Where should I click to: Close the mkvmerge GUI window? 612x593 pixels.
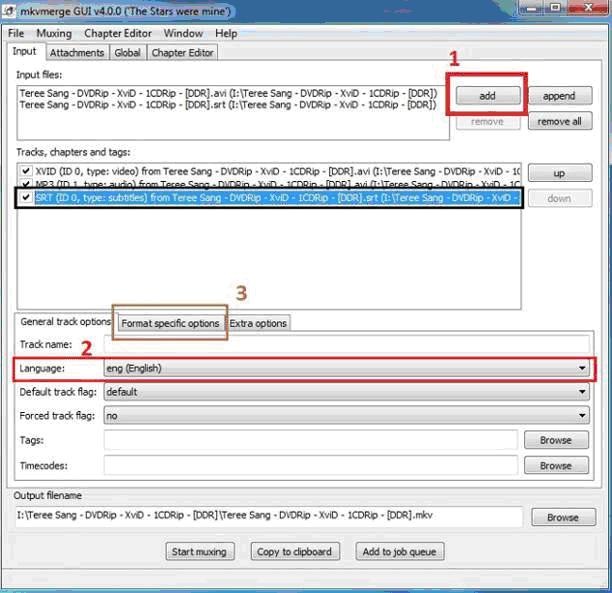click(x=588, y=7)
